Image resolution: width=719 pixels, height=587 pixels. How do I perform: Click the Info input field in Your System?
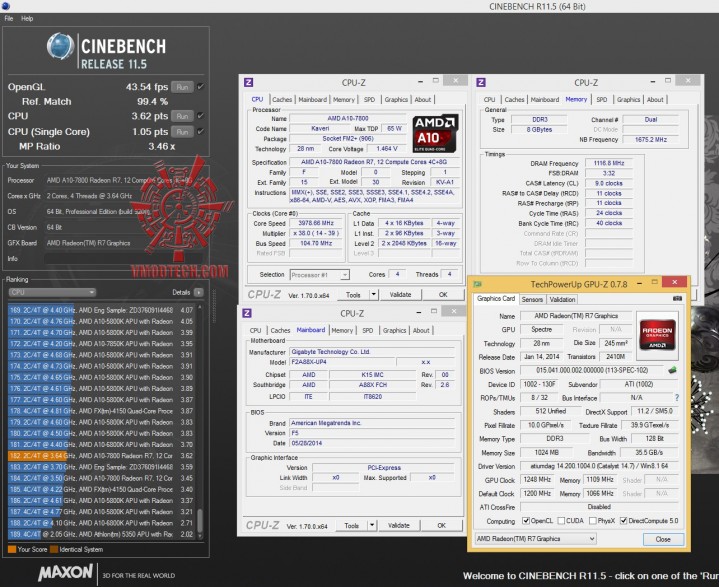(x=123, y=259)
